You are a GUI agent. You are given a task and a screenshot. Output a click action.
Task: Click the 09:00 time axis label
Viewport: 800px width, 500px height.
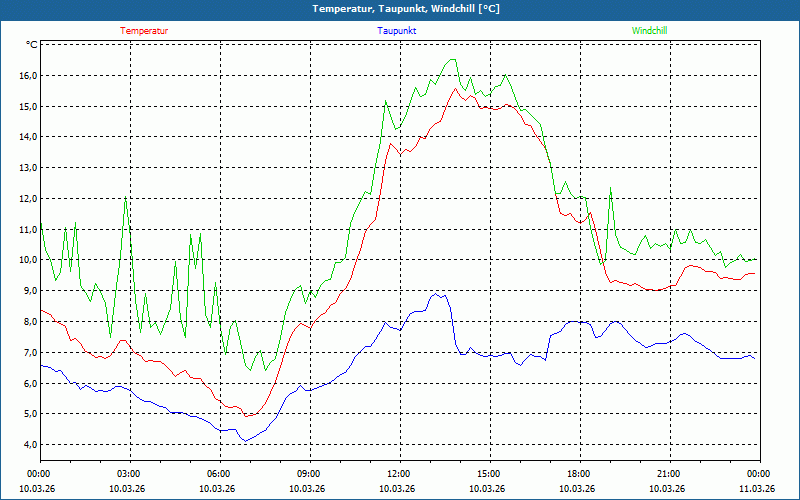click(308, 474)
